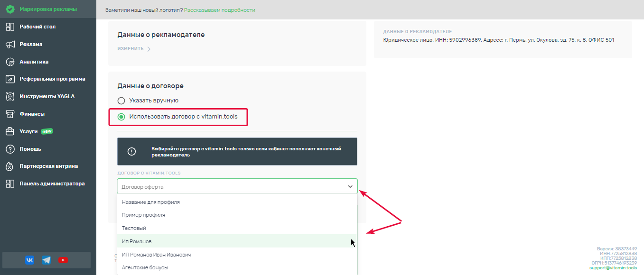Open Партнерская витрина section label
The height and width of the screenshot is (275, 644).
coord(49,166)
